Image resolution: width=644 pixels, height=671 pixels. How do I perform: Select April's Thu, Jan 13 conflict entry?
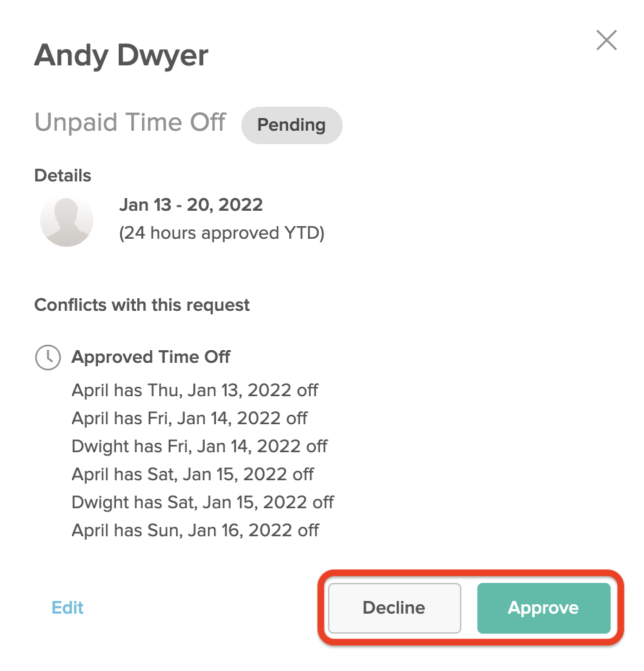(195, 390)
